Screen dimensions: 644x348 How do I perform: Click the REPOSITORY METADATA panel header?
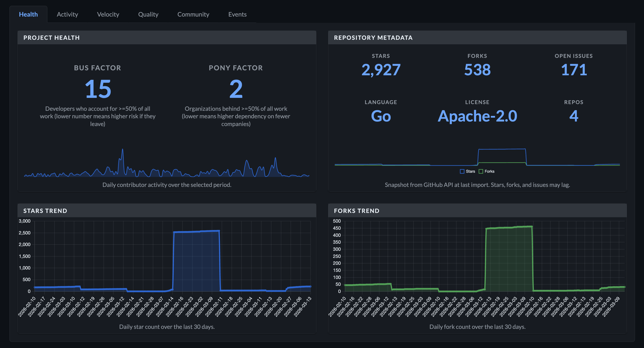(x=373, y=38)
